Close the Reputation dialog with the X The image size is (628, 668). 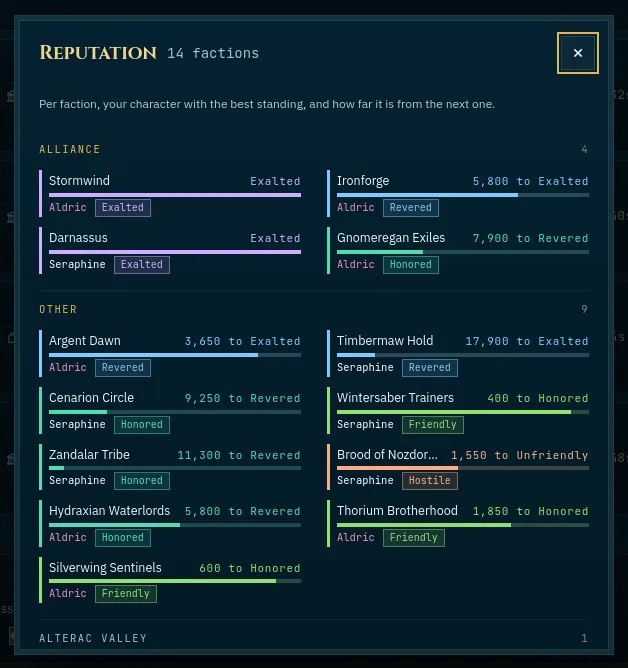577,53
